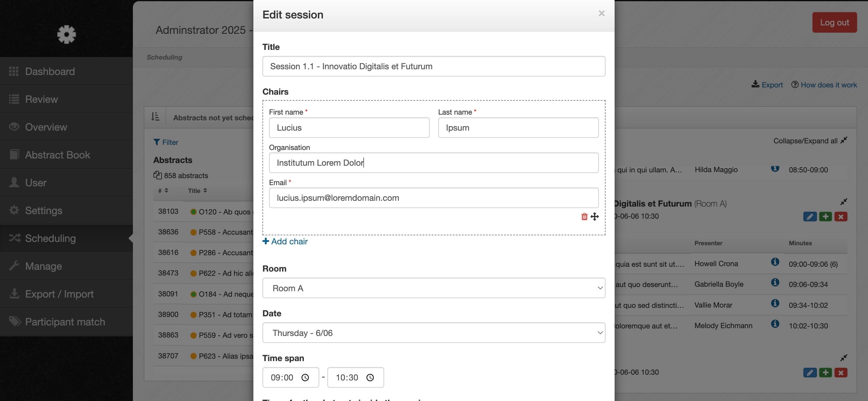Click the sort icon above the abstracts panel
The height and width of the screenshot is (401, 868).
[x=155, y=117]
